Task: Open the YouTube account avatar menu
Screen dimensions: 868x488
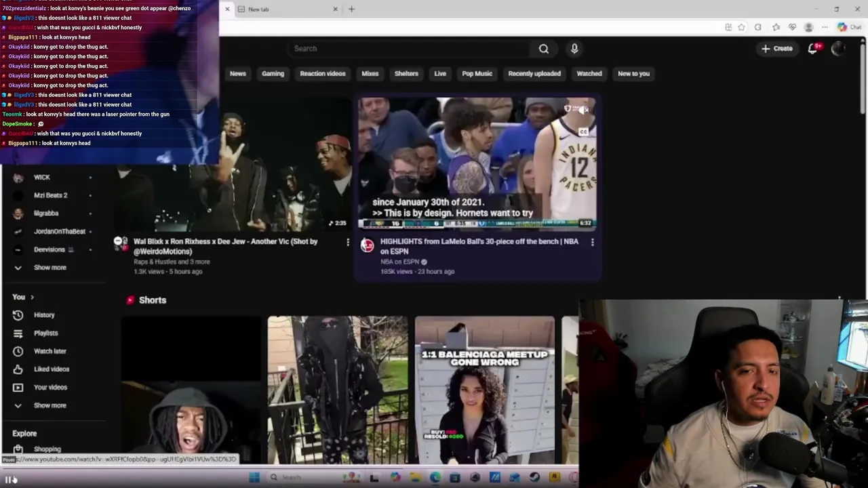Action: (x=839, y=49)
